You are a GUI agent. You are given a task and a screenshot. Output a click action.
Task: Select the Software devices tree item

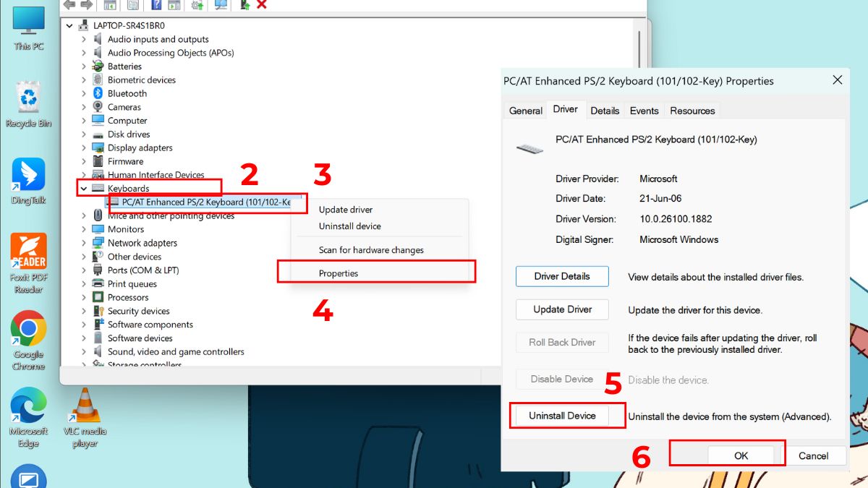click(140, 338)
